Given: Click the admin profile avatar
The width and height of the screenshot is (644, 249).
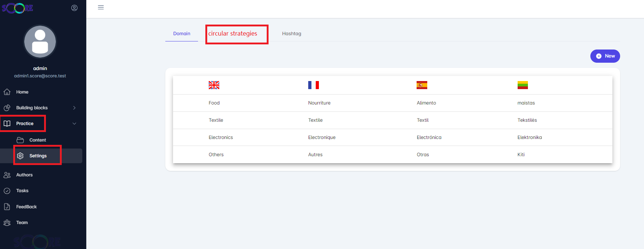Looking at the screenshot, I should (40, 41).
